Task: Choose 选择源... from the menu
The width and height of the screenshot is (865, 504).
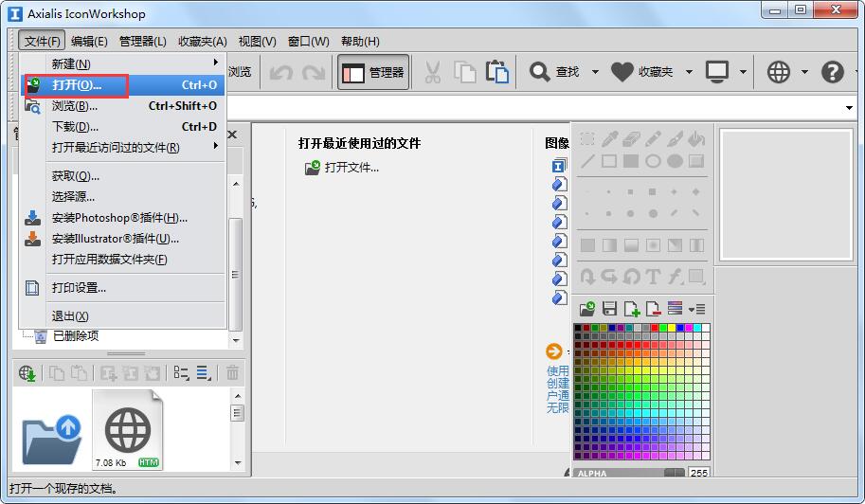Action: click(x=122, y=196)
